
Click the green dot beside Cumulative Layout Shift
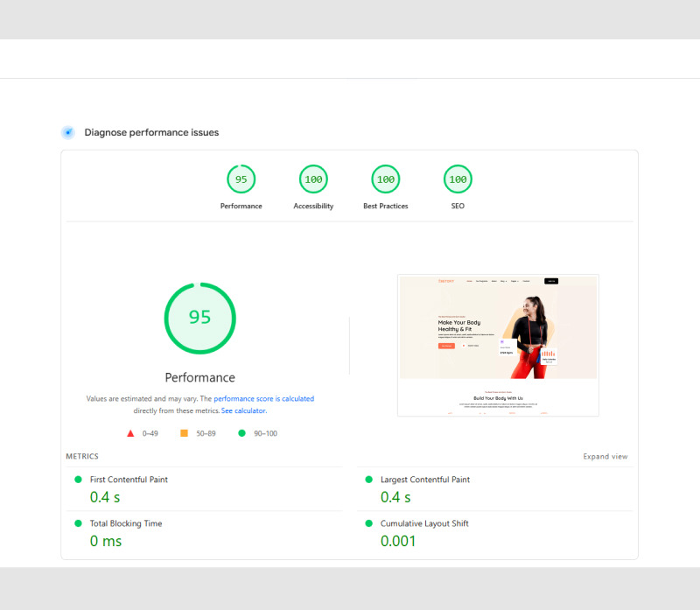pos(370,523)
